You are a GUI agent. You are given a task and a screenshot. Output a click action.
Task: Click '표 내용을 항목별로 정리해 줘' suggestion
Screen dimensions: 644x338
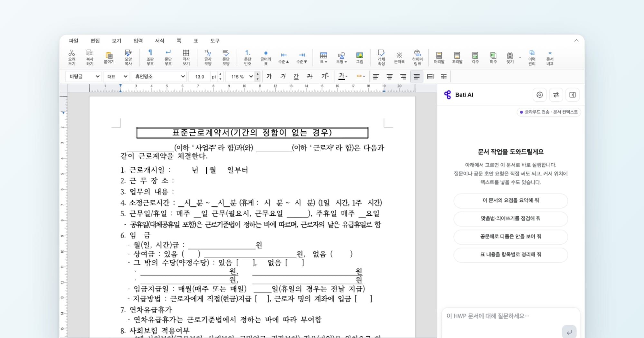click(x=511, y=254)
